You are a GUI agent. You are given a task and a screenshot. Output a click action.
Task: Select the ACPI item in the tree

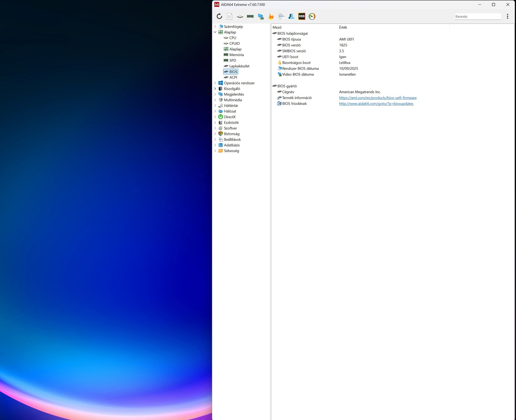[x=233, y=78]
